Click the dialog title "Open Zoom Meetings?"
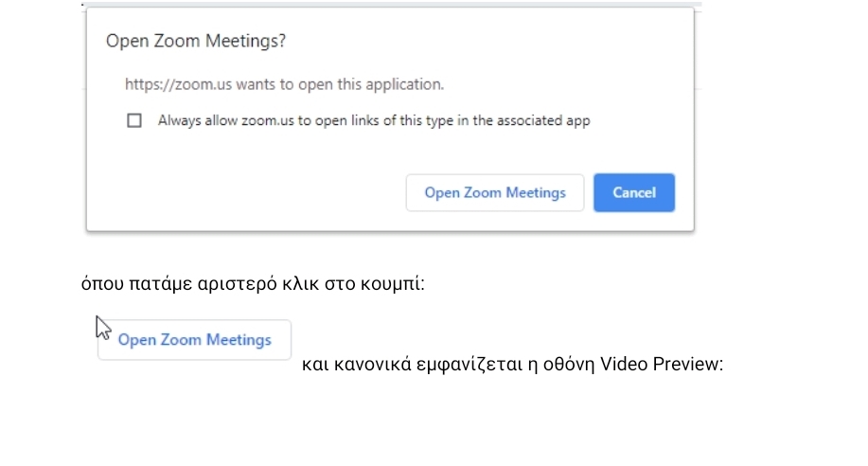 (196, 41)
